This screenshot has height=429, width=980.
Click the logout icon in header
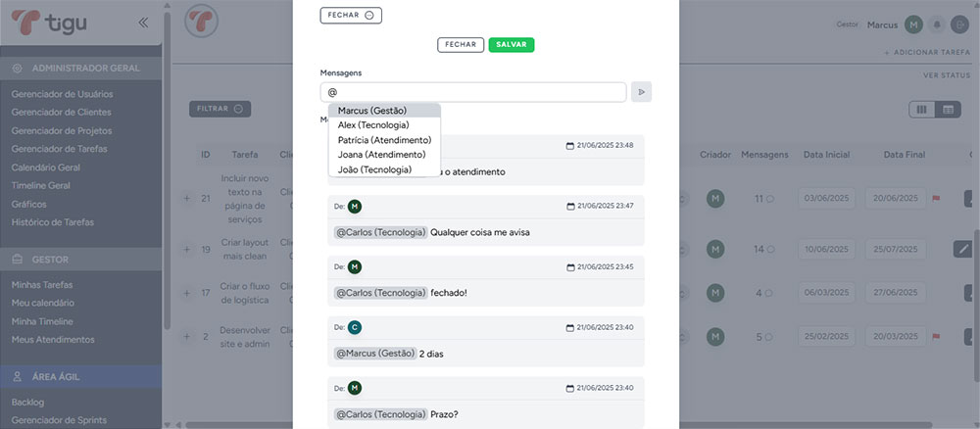point(959,24)
